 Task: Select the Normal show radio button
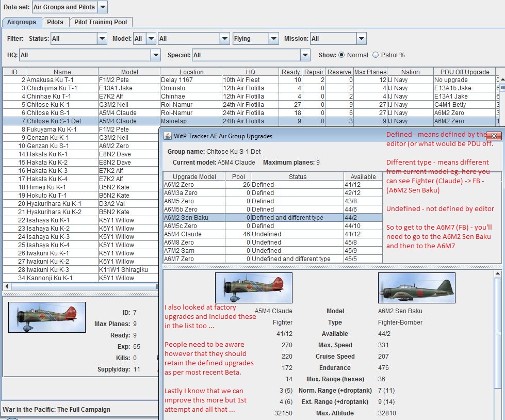341,55
